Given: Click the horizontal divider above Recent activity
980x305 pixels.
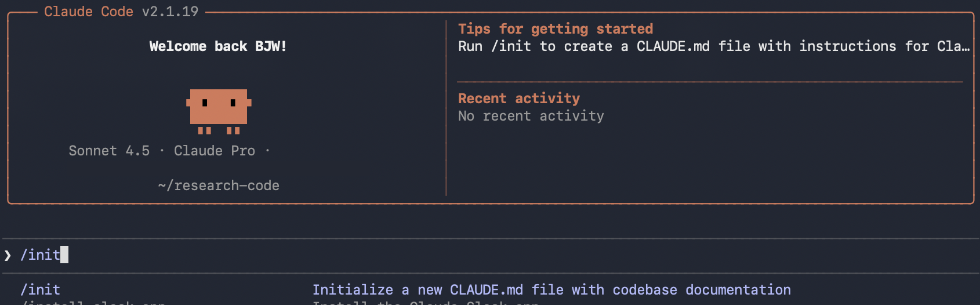Looking at the screenshot, I should click(x=709, y=82).
